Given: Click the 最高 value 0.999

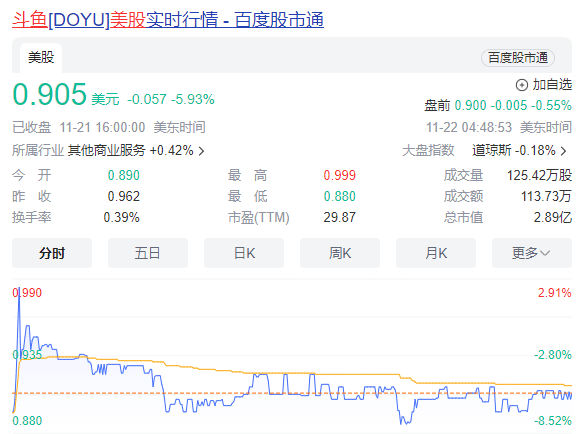Looking at the screenshot, I should pos(340,175).
